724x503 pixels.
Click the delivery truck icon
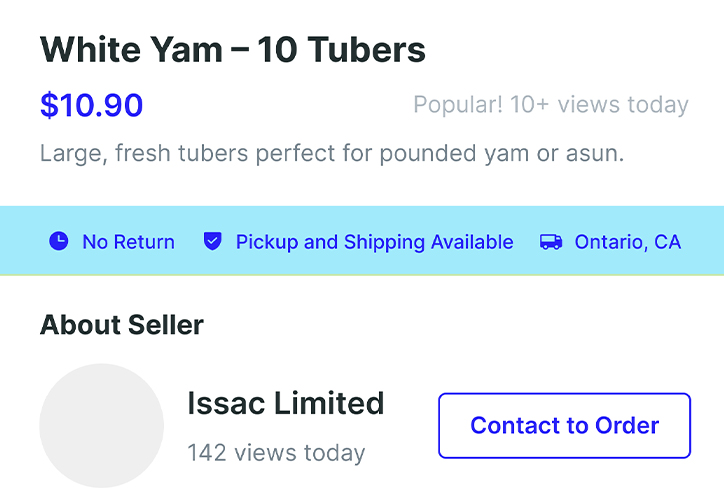pyautogui.click(x=550, y=241)
